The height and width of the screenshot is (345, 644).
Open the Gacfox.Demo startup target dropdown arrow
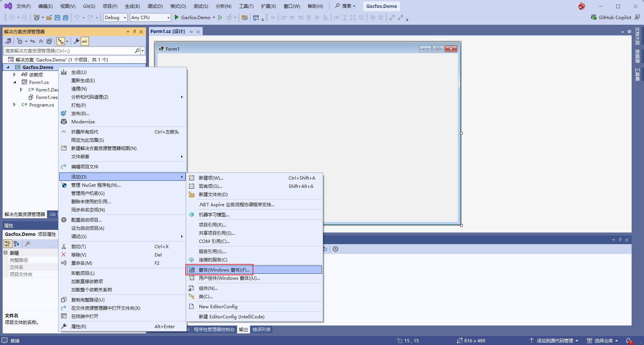coord(214,18)
